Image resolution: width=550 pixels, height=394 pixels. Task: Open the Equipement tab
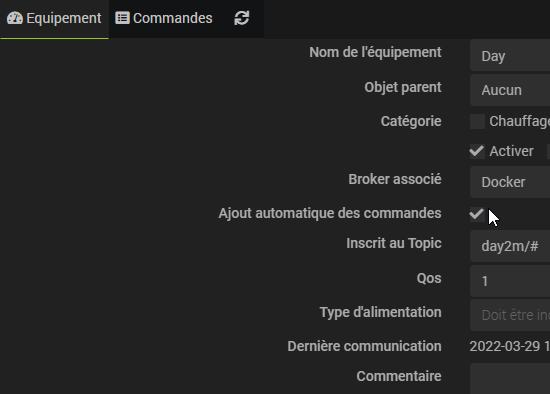54,18
